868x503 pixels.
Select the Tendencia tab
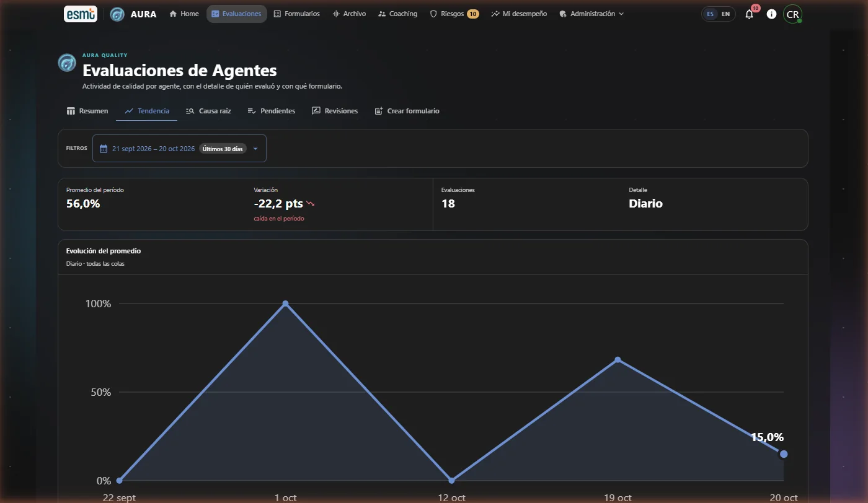tap(147, 111)
